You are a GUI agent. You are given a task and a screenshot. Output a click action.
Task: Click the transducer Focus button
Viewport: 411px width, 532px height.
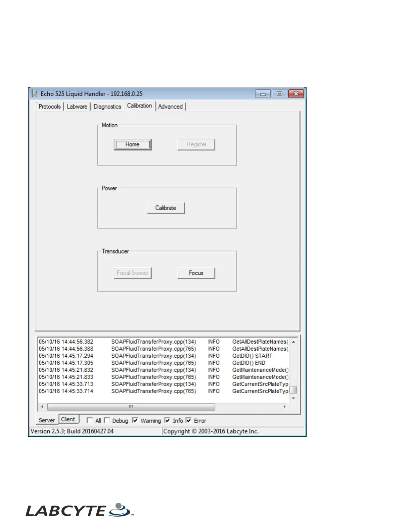[196, 273]
